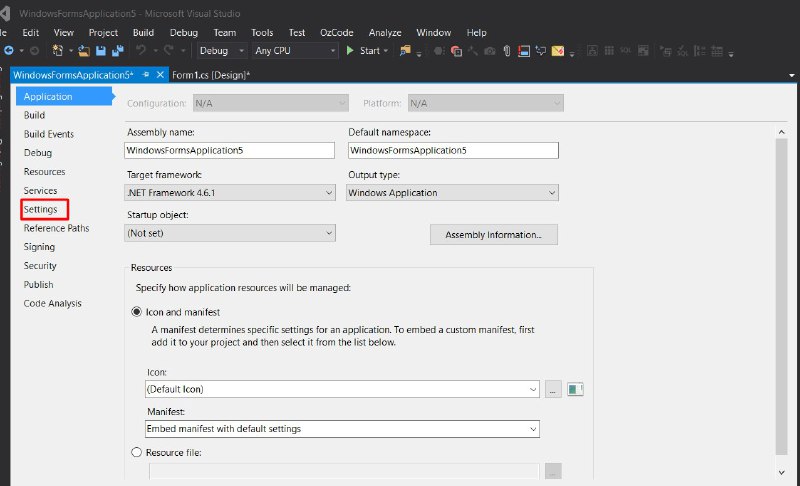The height and width of the screenshot is (486, 800).
Task: Switch to the Form1.cs [Design] tab
Action: coord(211,75)
